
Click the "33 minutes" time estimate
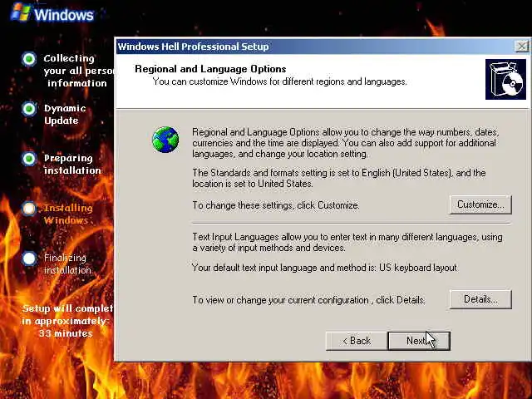tap(66, 333)
